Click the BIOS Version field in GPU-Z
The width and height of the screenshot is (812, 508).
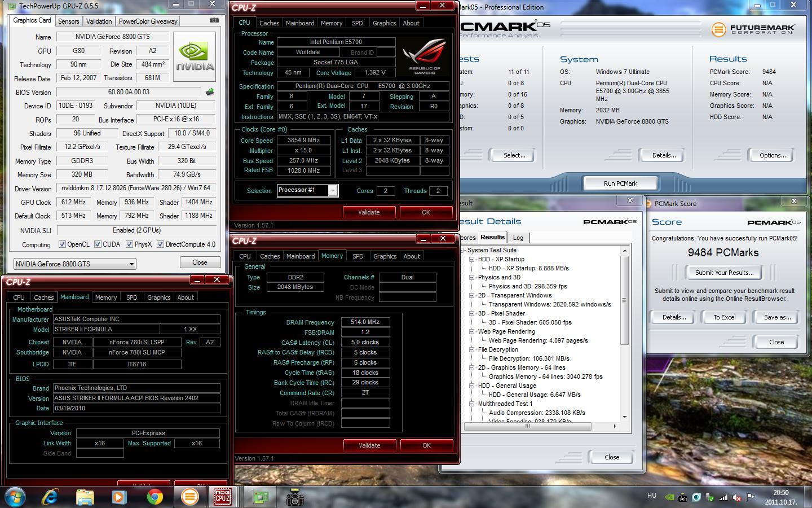(129, 92)
